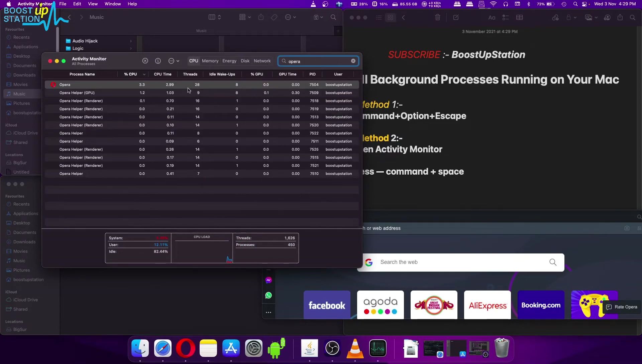
Task: Open the Notes lock dropdown
Action: (571, 17)
